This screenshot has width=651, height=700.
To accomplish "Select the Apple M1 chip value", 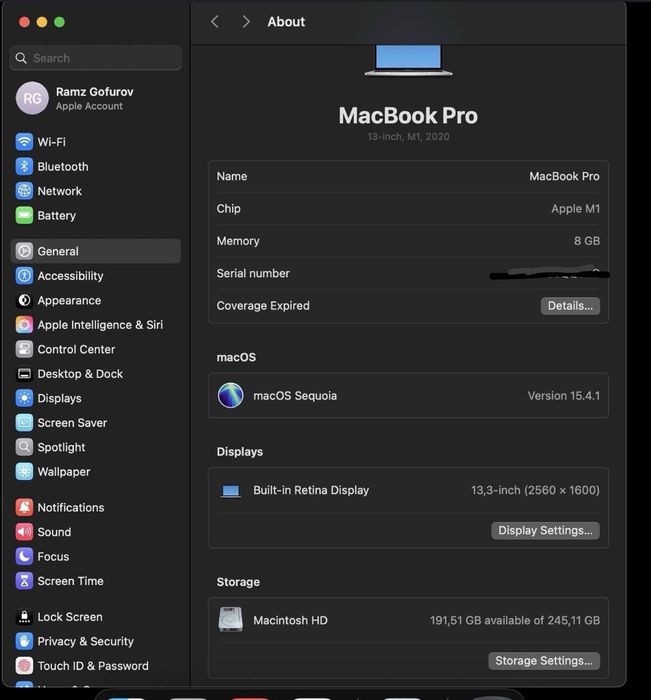I will click(x=576, y=208).
